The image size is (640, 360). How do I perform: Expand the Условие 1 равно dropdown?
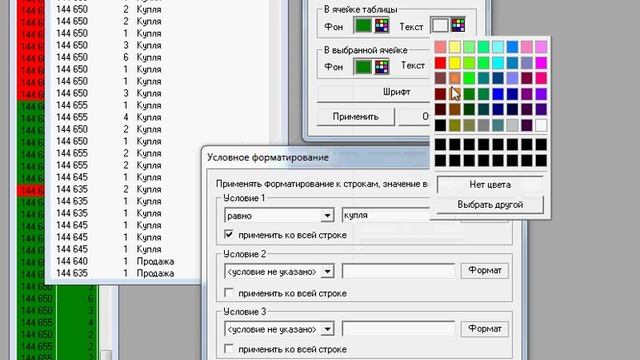(327, 216)
